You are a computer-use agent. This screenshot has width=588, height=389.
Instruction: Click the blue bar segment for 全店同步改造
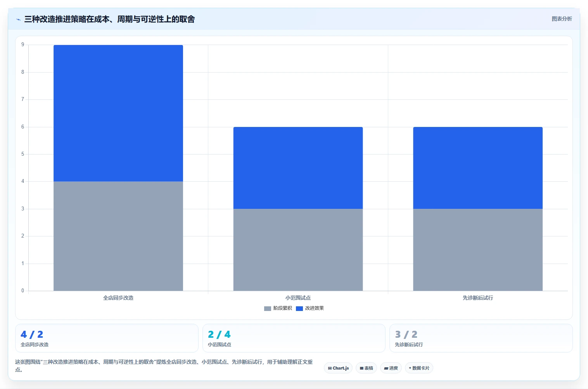click(x=118, y=113)
